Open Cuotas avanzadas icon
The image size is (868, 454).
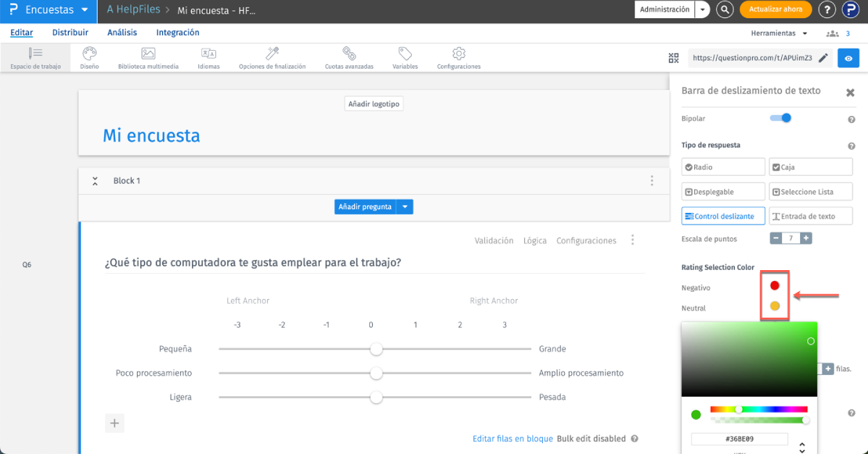coord(349,54)
